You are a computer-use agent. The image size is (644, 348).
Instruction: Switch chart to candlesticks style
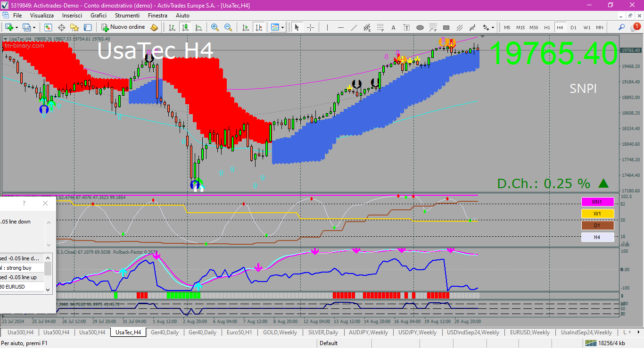185,27
